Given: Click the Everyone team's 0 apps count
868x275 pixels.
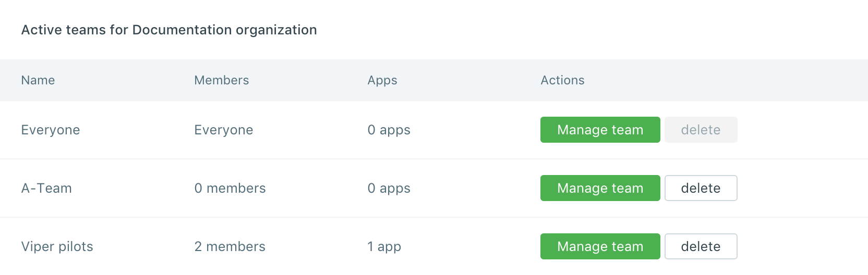Looking at the screenshot, I should click(x=389, y=130).
